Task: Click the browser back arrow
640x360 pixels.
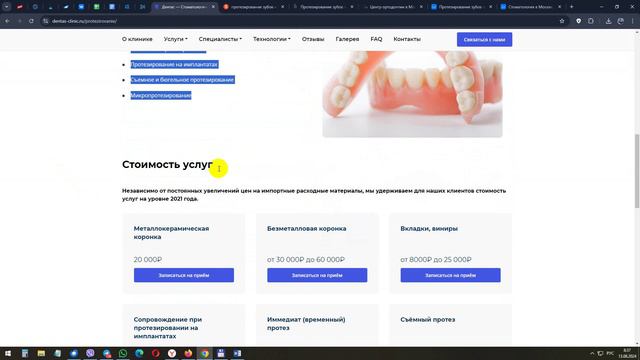Action: point(8,21)
